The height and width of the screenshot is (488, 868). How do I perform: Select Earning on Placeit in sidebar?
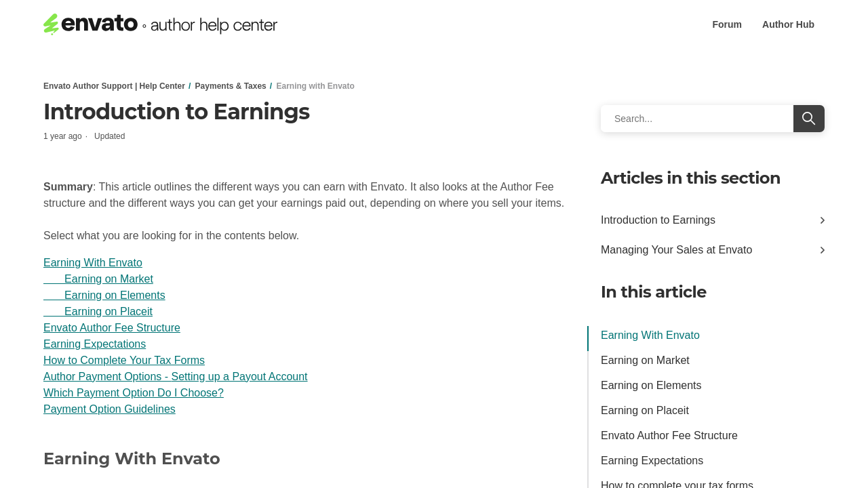pos(645,411)
